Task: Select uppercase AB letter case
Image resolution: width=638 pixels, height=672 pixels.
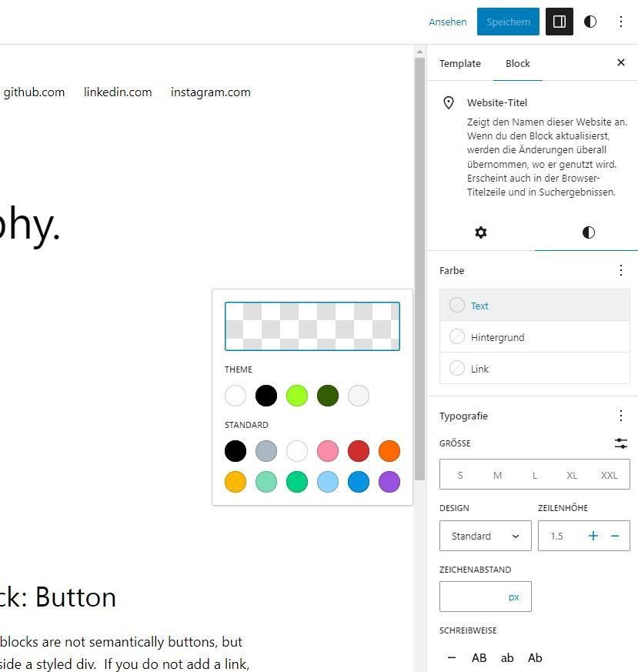Action: (479, 657)
